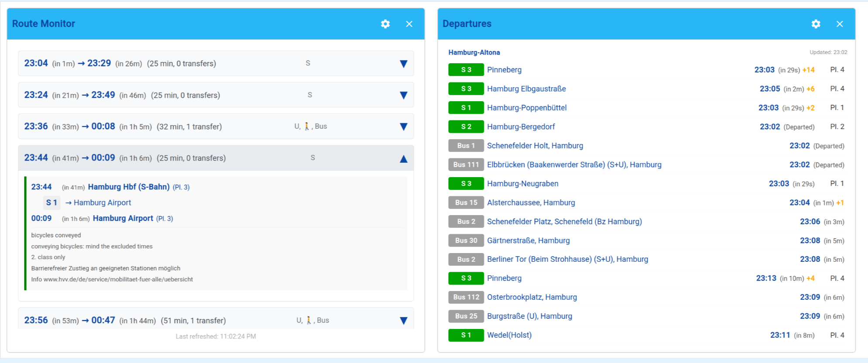
Task: Click S 2 badge for Hamburg-Bergedorf
Action: (466, 127)
